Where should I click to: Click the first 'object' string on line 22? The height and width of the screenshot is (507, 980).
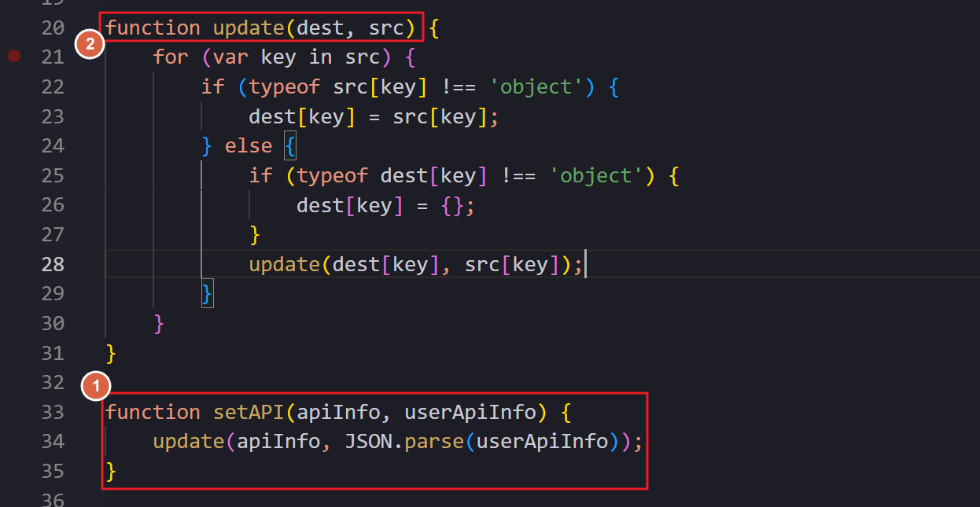536,86
